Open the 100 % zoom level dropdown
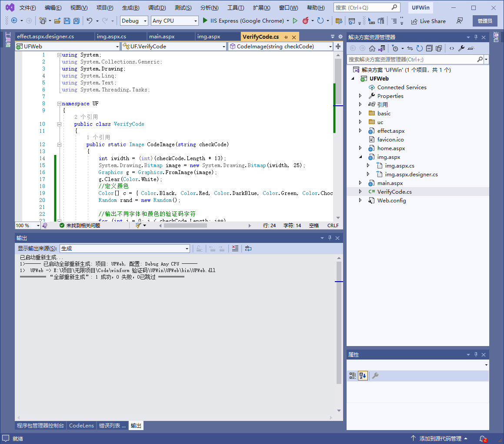 28,225
